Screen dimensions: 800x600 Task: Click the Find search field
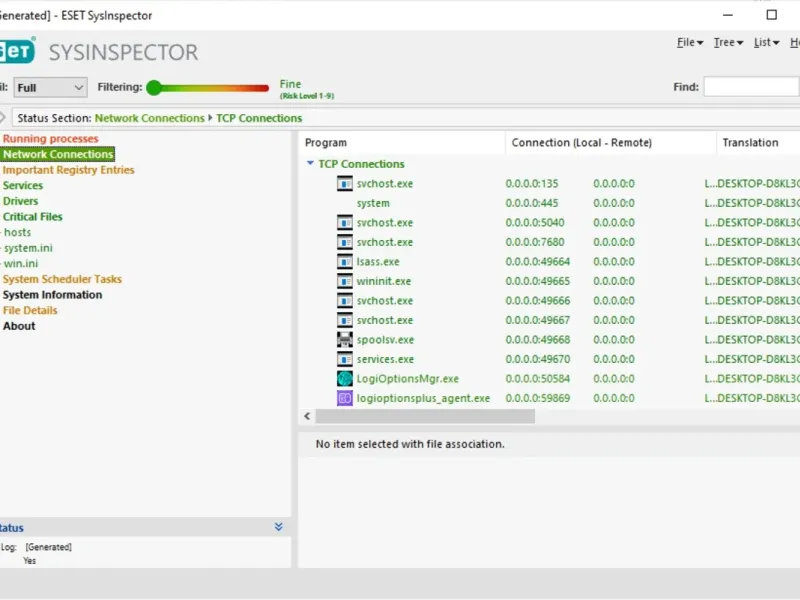(751, 87)
